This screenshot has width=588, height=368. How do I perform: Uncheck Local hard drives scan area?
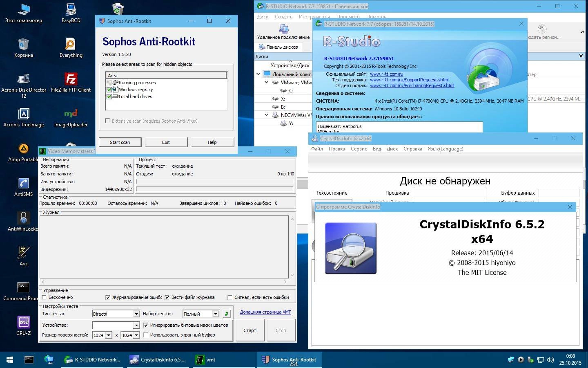tap(109, 96)
